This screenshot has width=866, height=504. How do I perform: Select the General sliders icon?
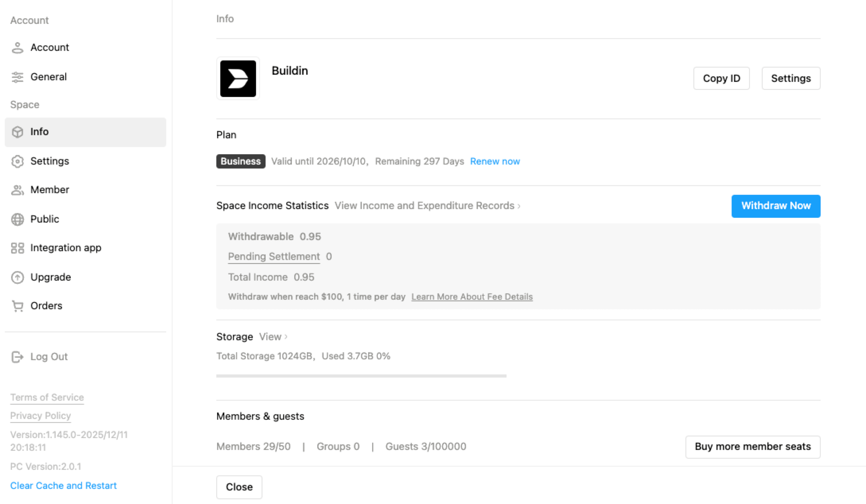point(17,77)
